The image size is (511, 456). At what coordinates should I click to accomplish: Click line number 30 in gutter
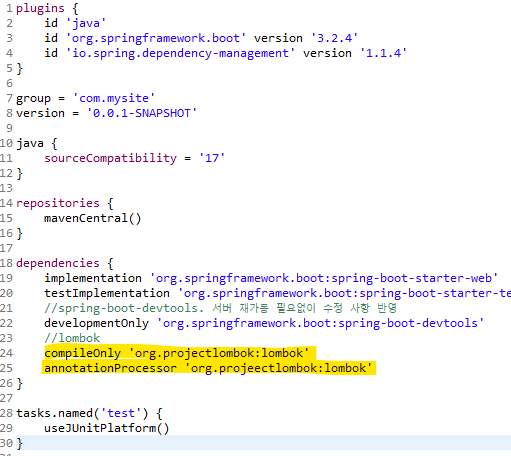[x=6, y=443]
